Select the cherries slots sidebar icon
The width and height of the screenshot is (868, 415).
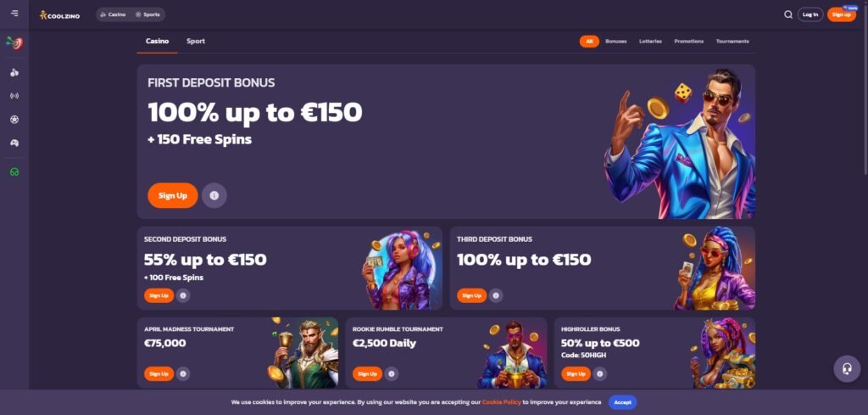14,73
